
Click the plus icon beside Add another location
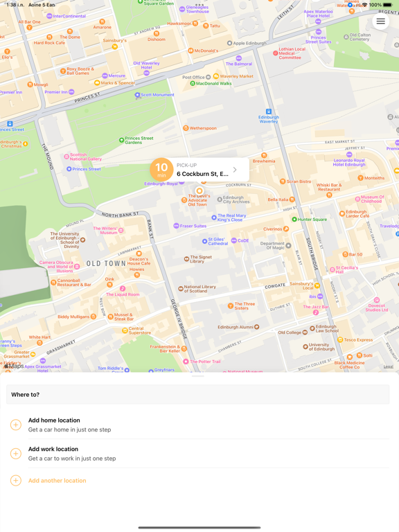pyautogui.click(x=16, y=481)
